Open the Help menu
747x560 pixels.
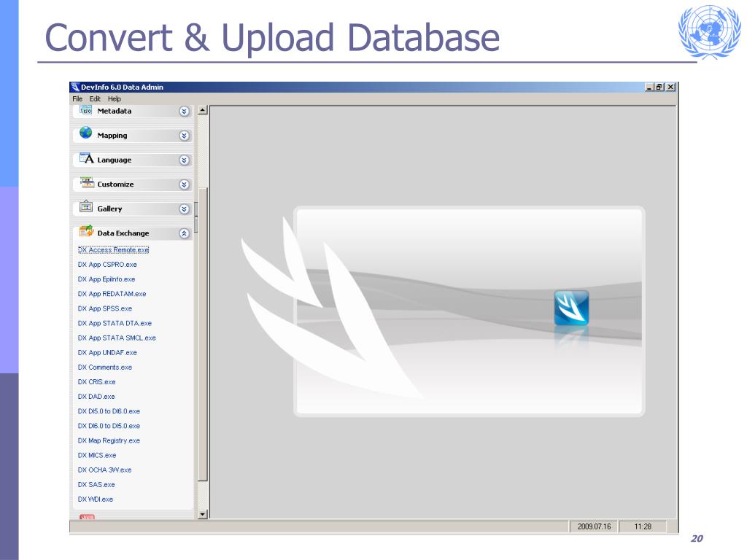coord(115,98)
